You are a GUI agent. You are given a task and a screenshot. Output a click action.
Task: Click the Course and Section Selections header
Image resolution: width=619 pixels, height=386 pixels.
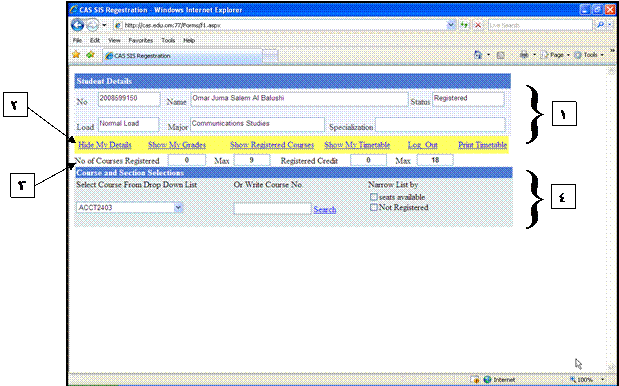[x=293, y=172]
